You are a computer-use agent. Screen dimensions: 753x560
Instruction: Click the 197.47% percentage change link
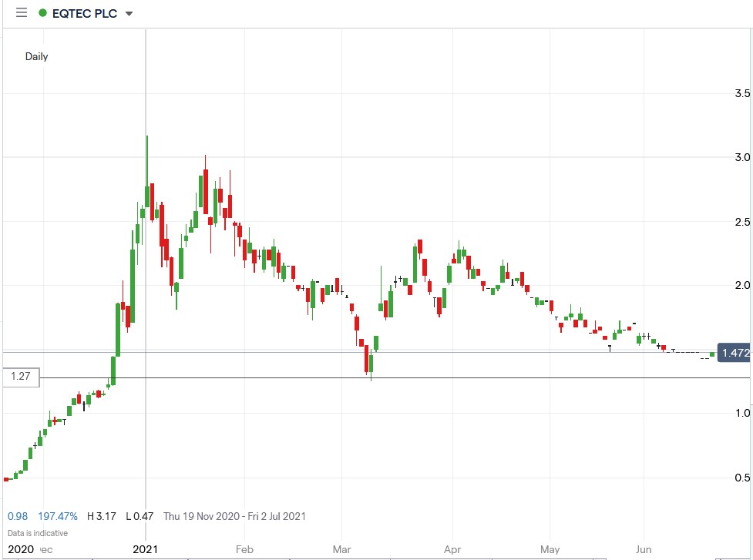[59, 516]
